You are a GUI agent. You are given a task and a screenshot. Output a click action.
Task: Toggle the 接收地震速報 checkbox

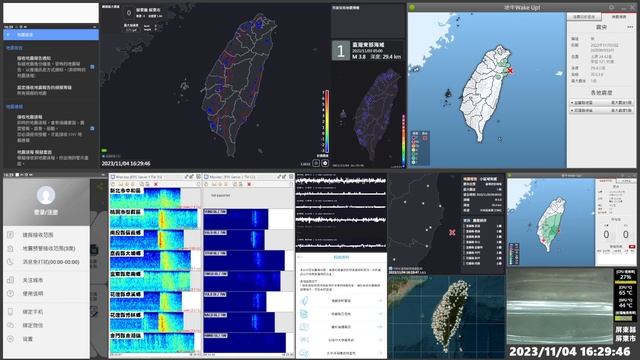tap(92, 128)
